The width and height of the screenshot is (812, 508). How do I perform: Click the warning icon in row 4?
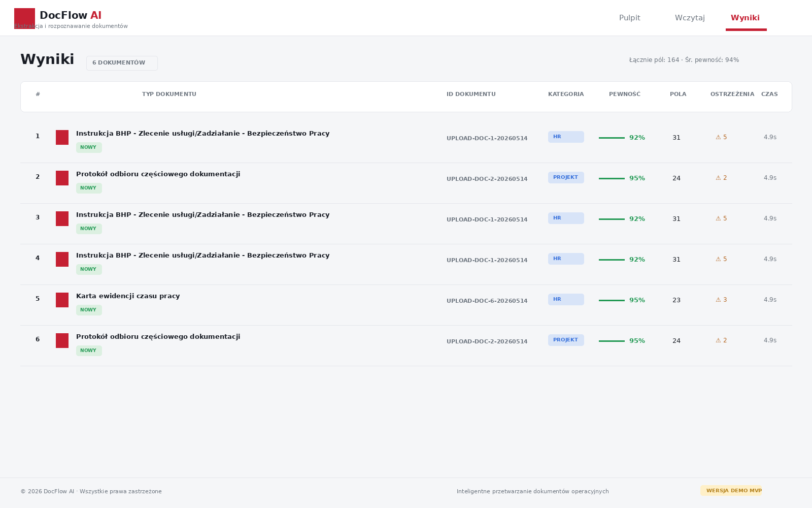718,259
